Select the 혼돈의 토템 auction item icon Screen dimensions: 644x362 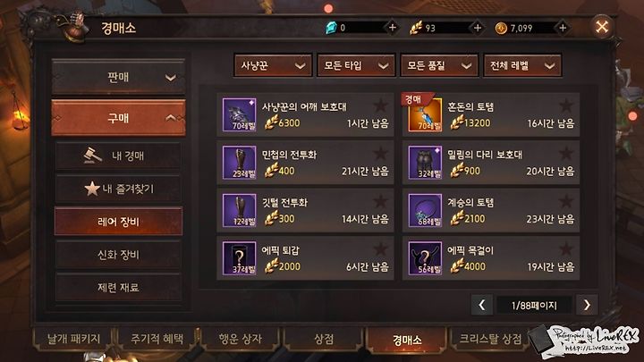(x=425, y=114)
